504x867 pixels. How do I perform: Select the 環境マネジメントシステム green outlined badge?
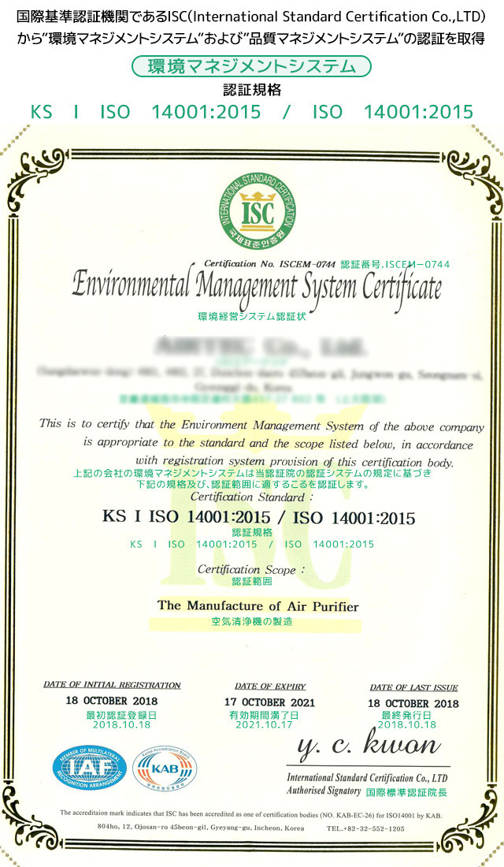click(251, 67)
